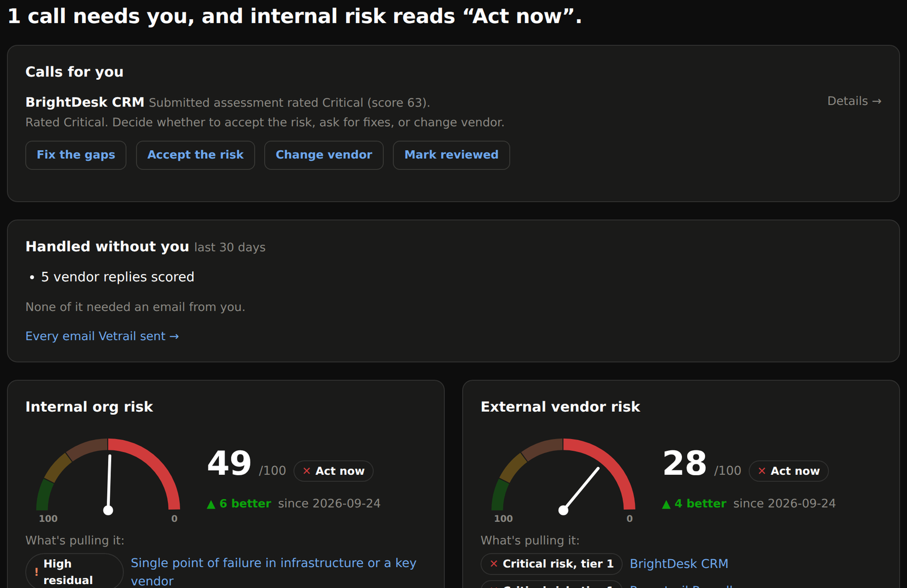907x588 pixels.
Task: Click Submitted assessment rated Critical (score 63) text
Action: (x=289, y=103)
